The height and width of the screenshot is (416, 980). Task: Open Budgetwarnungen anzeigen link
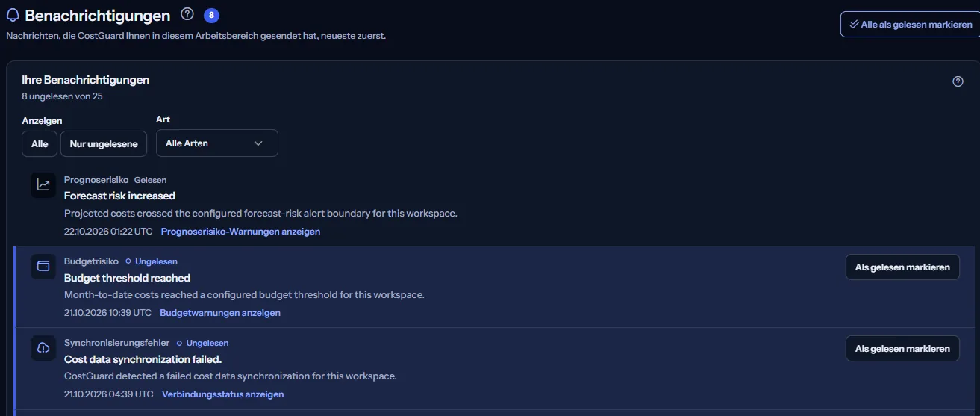[x=220, y=313]
